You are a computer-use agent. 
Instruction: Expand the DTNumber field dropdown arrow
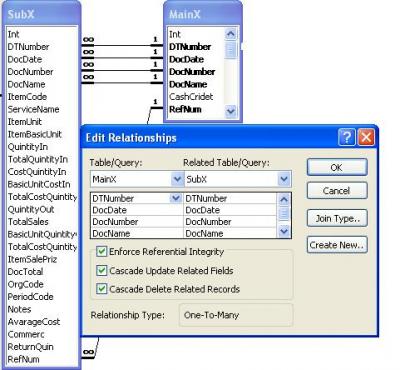[x=176, y=198]
